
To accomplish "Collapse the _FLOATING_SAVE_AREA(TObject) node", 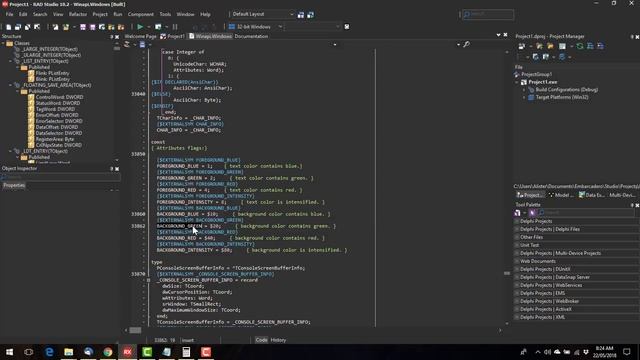I will click(11, 85).
